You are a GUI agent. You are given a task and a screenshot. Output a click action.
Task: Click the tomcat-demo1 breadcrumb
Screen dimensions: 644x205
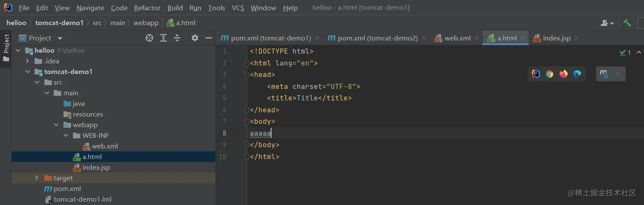[59, 23]
